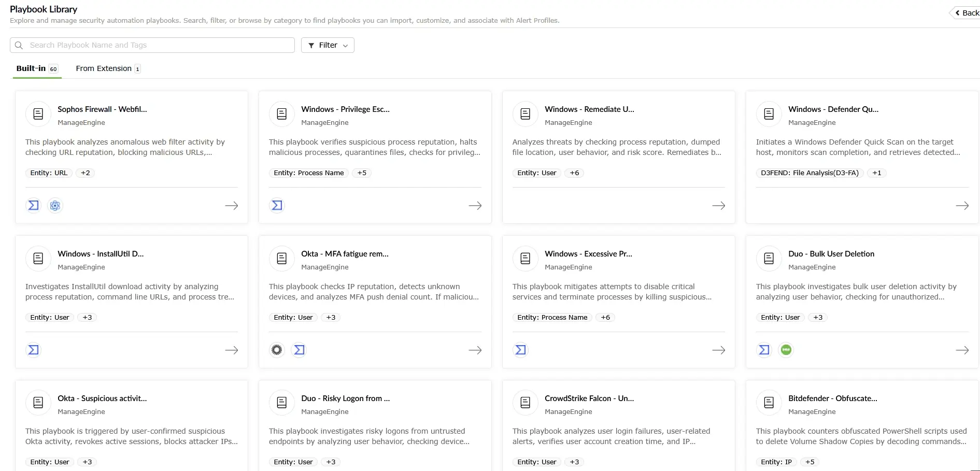Click the Okta sunburst icon on MFA fatigue card
Screen dimensions: 980x471
coord(277,350)
